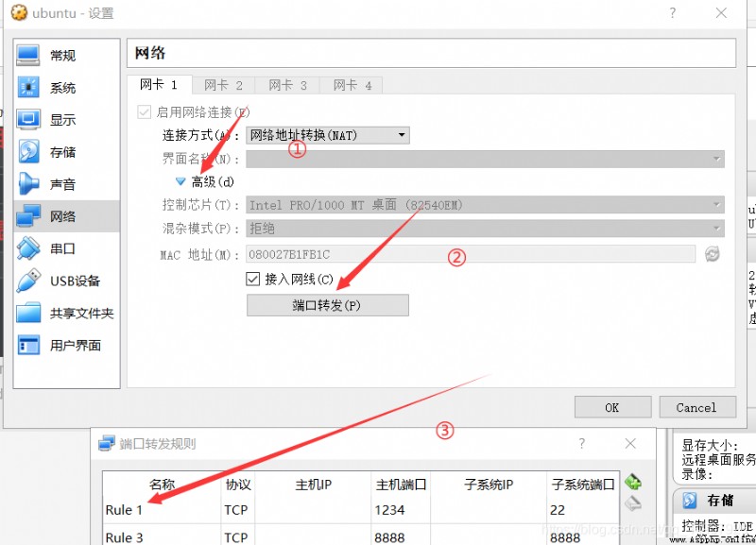
Task: Open the 显示 display settings icon
Action: pos(28,120)
